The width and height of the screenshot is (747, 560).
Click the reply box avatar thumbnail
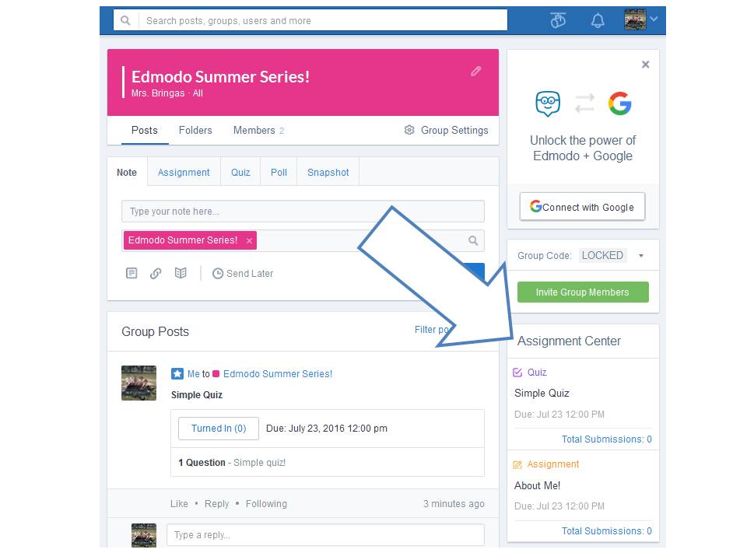[x=144, y=535]
